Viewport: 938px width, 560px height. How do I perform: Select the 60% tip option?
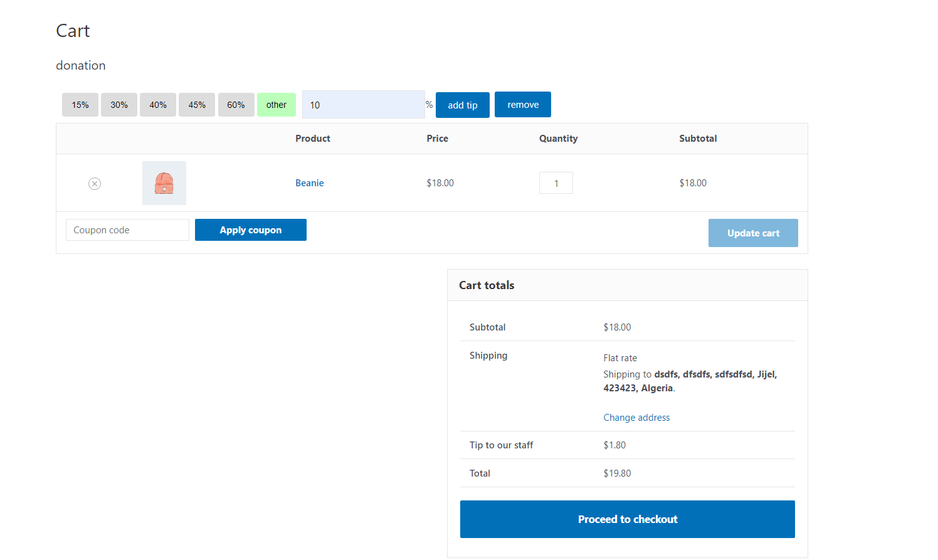(x=236, y=104)
